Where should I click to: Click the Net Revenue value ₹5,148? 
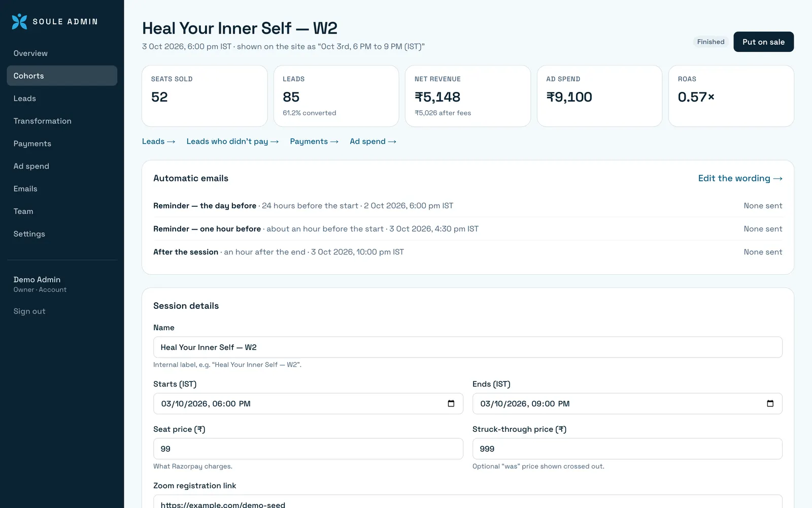pos(437,97)
